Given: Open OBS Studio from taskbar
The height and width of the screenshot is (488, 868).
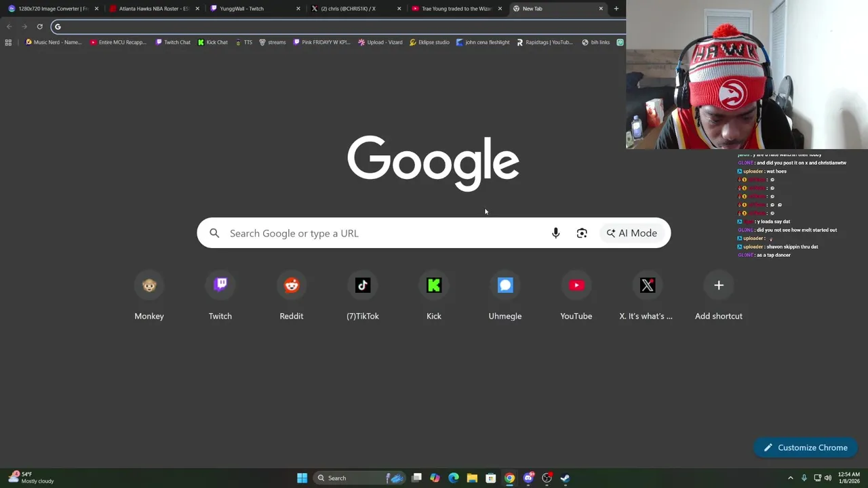Looking at the screenshot, I should pos(547,478).
